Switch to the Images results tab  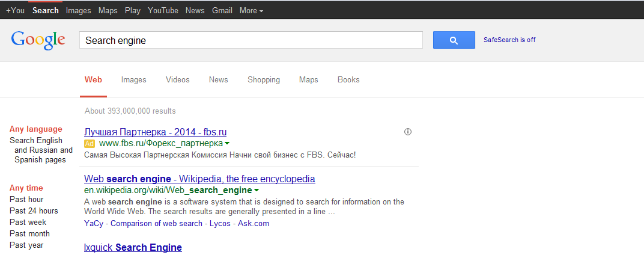[x=134, y=80]
